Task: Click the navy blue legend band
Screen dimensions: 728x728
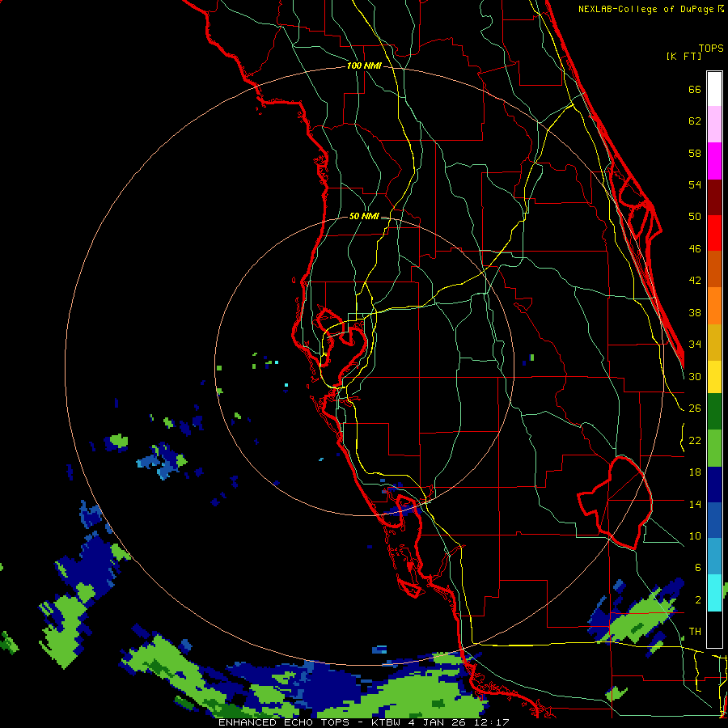Action: [714, 485]
